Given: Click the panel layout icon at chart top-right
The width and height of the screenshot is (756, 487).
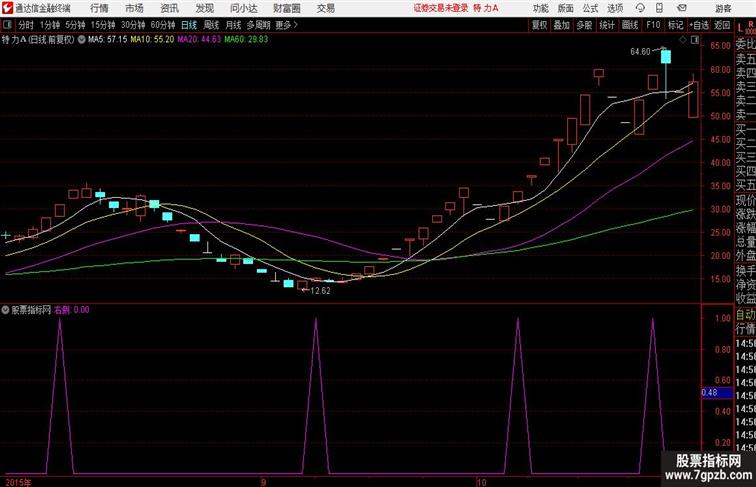Looking at the screenshot, I should click(695, 40).
